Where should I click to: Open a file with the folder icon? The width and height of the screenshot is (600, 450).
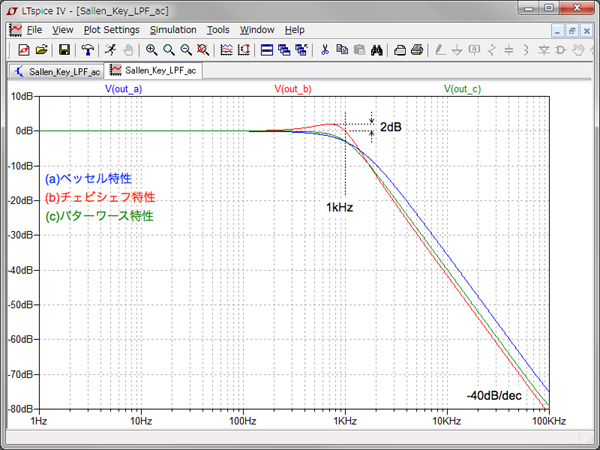click(41, 49)
